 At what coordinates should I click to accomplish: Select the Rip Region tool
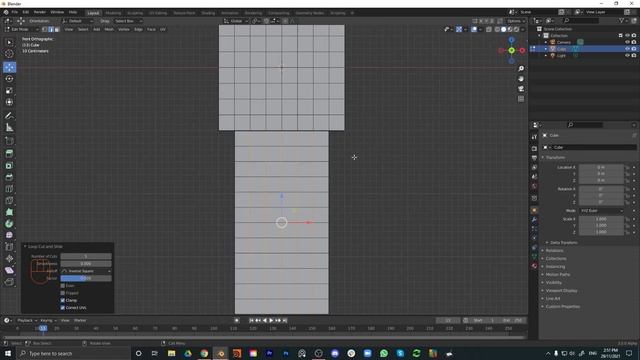(9, 282)
